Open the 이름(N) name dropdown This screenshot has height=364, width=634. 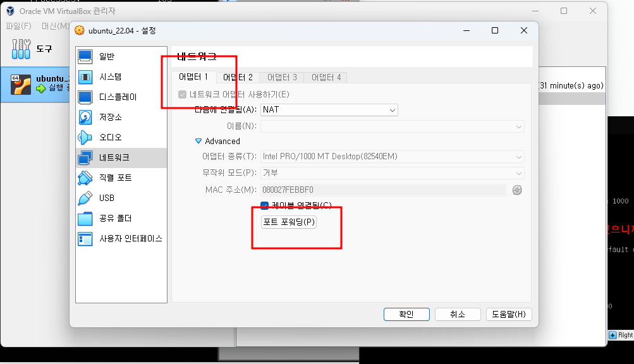pos(392,126)
